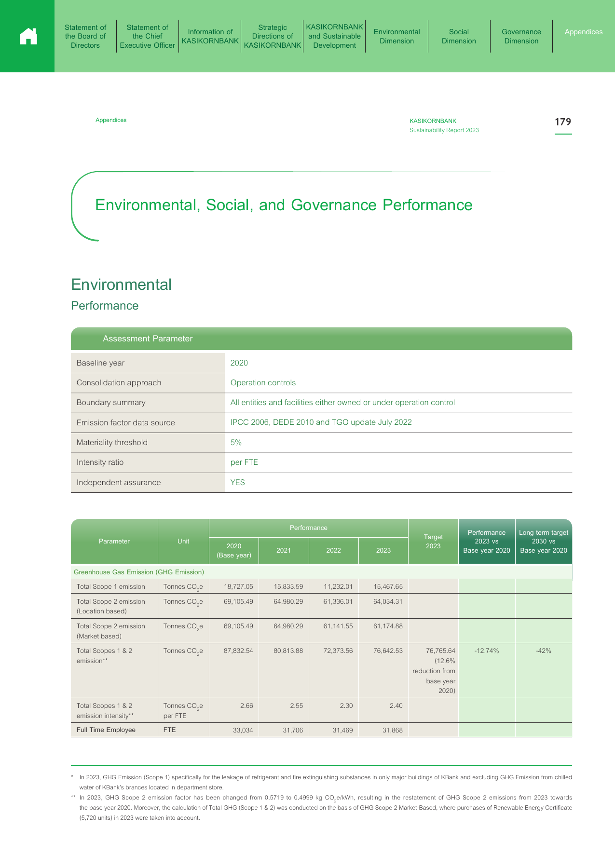Click the home icon in header
Screen dimensions: 615x868
[x=28, y=36]
